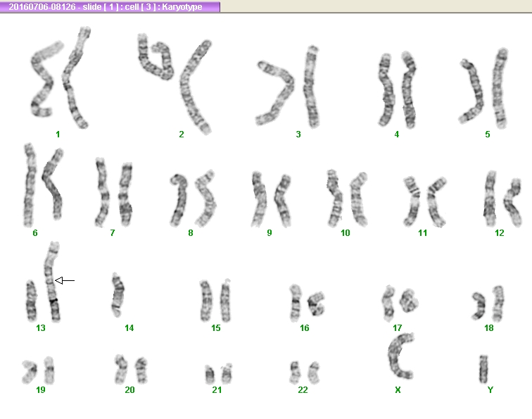Select the chromosome 21 pair

219,374
